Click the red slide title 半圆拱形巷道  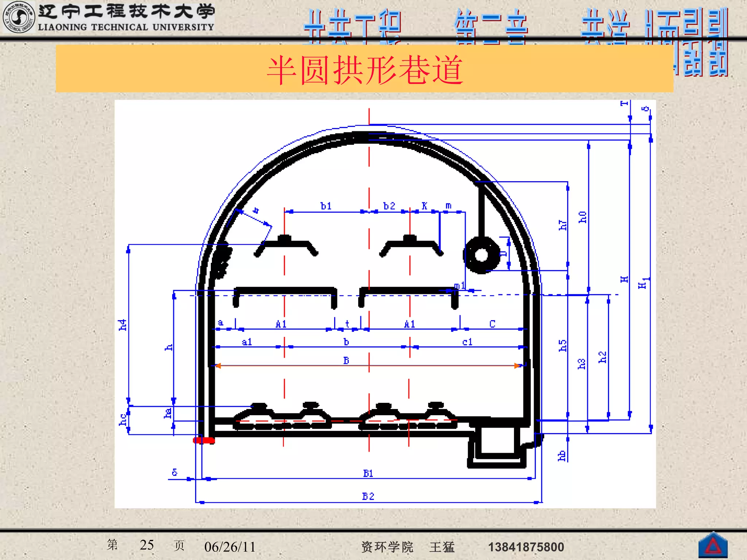(x=365, y=70)
